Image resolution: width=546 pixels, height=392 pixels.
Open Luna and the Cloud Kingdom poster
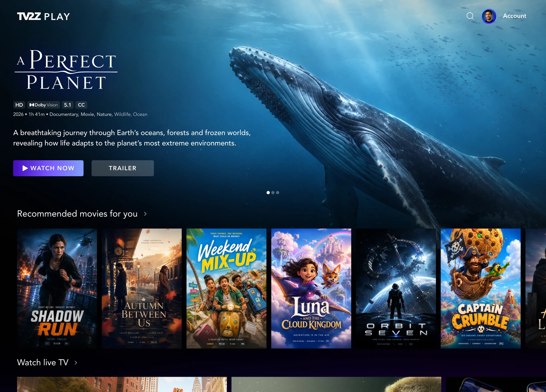pos(311,288)
